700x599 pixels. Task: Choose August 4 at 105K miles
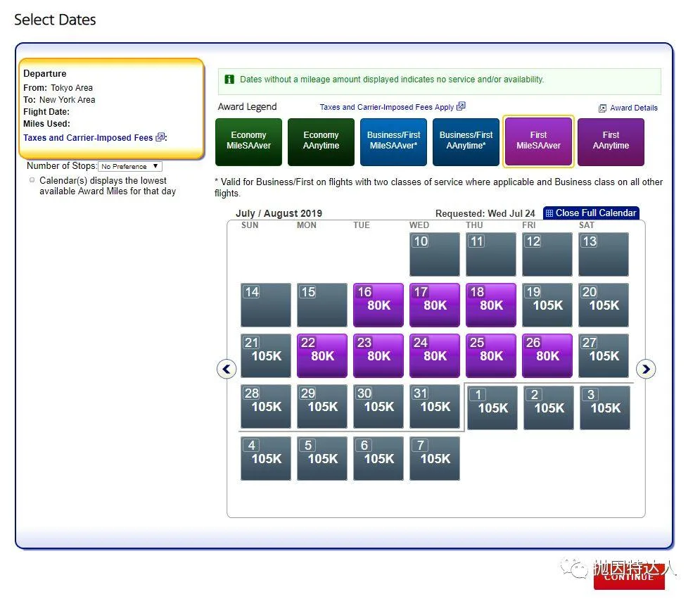click(266, 458)
